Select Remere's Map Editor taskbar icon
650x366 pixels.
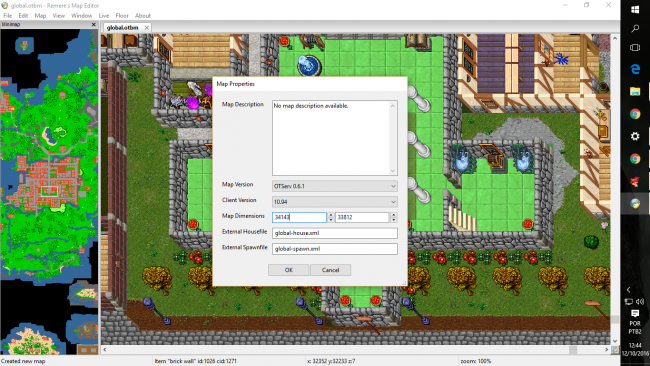(x=635, y=203)
